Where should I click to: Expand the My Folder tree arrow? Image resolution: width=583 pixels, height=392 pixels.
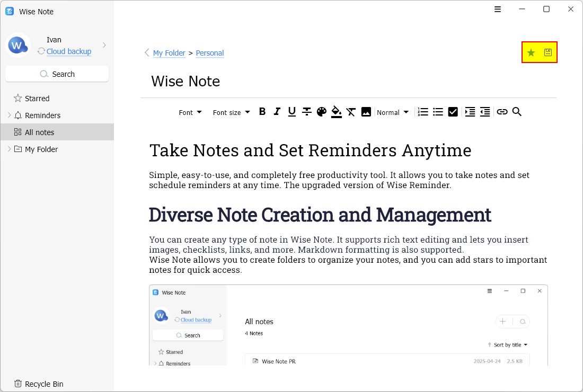click(10, 149)
